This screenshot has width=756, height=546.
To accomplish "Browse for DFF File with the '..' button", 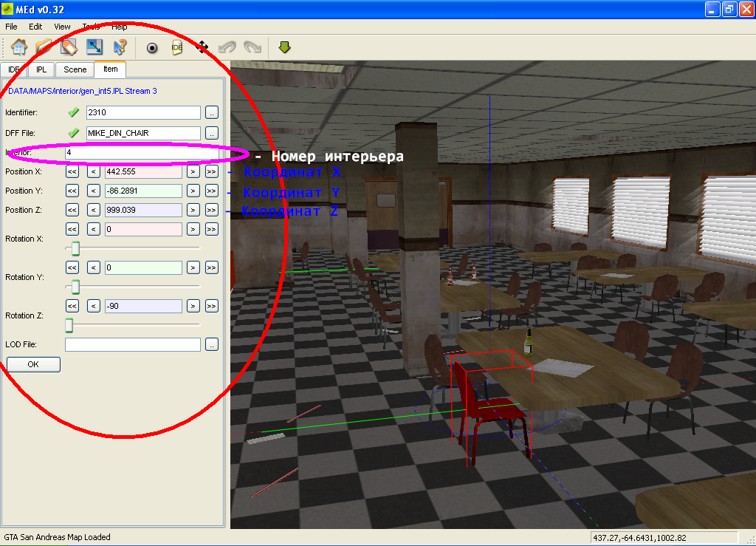I will point(212,133).
